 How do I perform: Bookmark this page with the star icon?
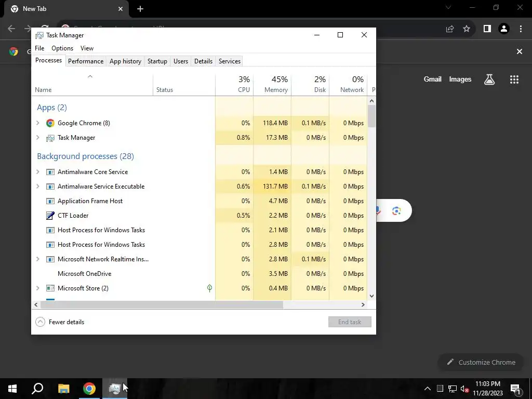tap(467, 29)
